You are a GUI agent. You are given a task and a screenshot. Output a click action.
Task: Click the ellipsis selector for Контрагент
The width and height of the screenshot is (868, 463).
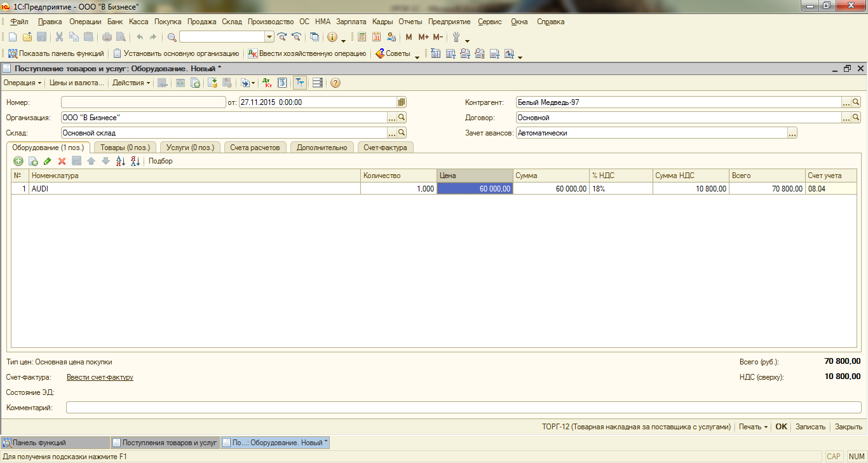click(846, 102)
